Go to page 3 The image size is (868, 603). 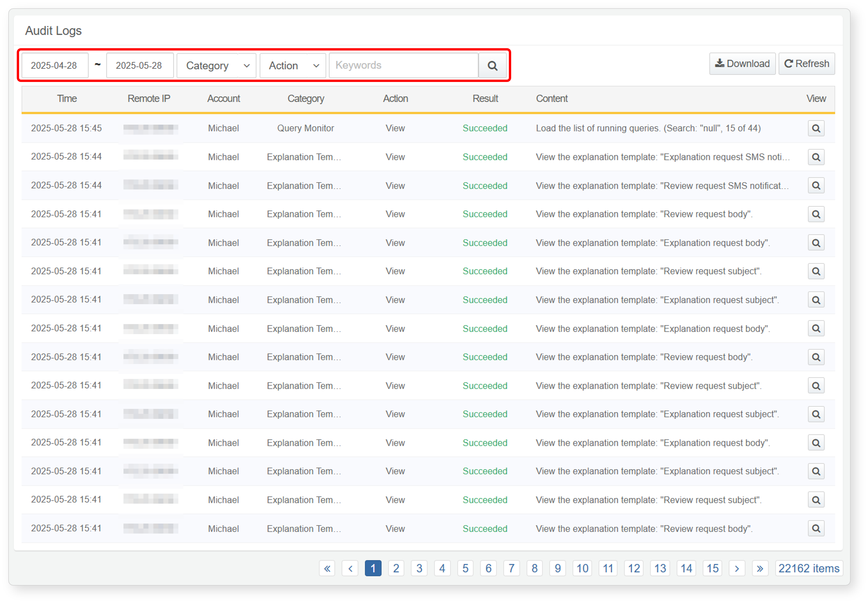[x=419, y=568]
